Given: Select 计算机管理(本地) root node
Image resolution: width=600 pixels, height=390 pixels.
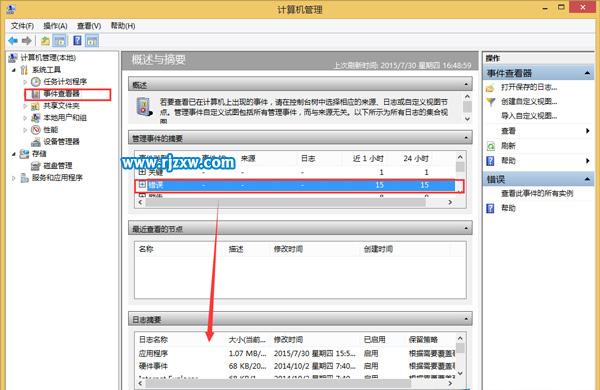Looking at the screenshot, I should tap(48, 58).
